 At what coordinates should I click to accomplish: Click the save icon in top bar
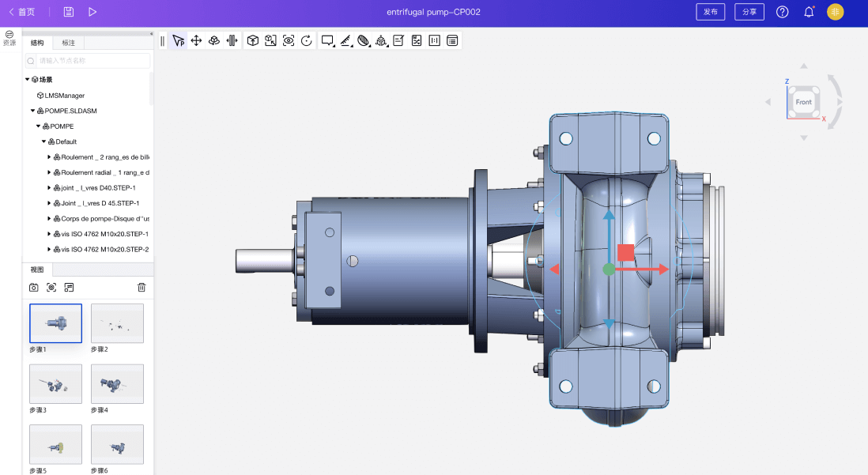[69, 12]
